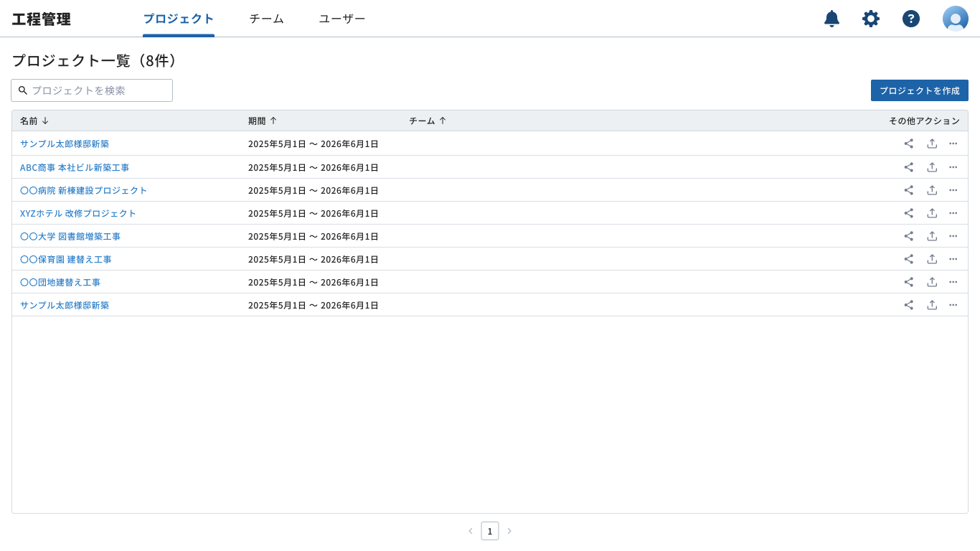Share the 〇〇病院 新棟建設プロジェクト project
The width and height of the screenshot is (980, 551).
click(x=908, y=189)
